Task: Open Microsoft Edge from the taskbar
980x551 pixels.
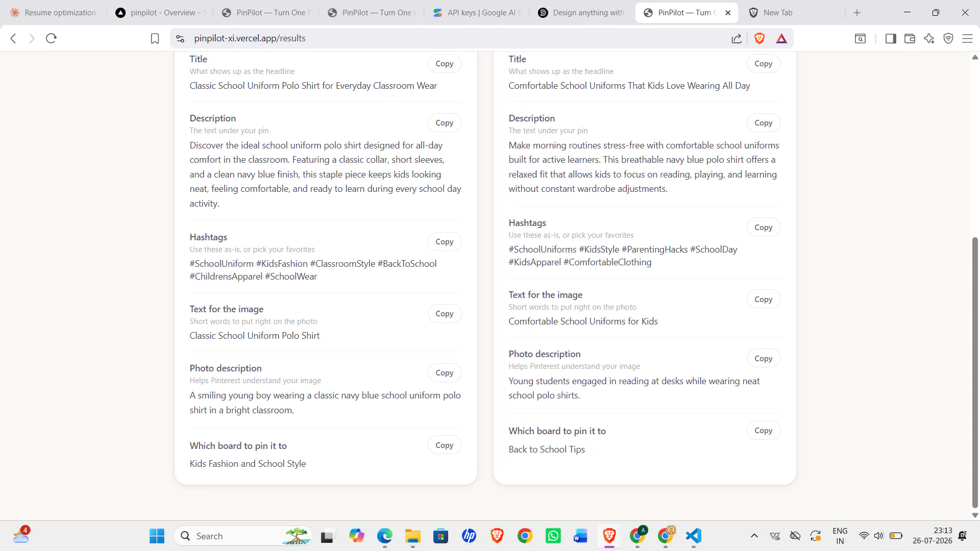Action: coord(384,536)
